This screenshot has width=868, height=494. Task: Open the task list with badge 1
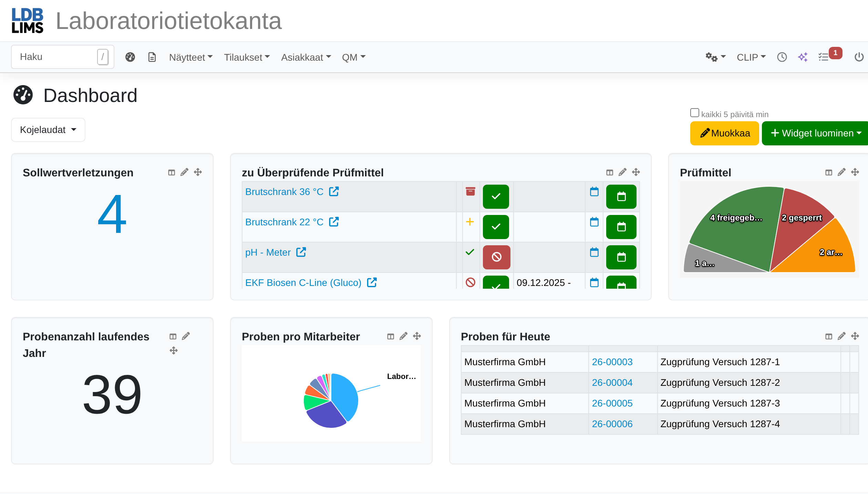click(x=830, y=56)
